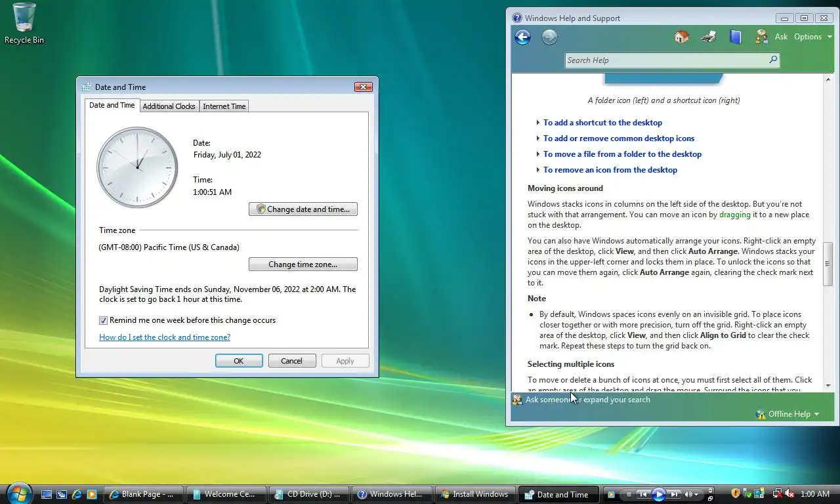The image size is (840, 504).
Task: Click the Show desktop quick launch icon
Action: [47, 494]
